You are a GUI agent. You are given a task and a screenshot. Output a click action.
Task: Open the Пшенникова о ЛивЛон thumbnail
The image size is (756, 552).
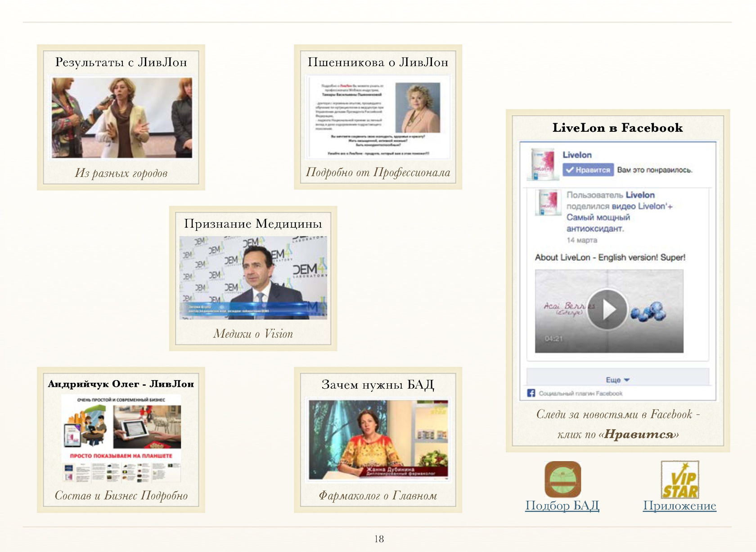378,118
